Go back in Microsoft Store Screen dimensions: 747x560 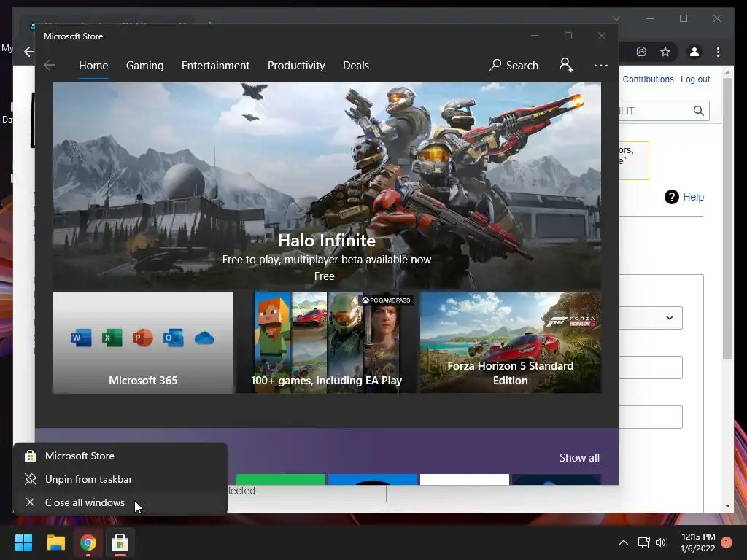pyautogui.click(x=50, y=65)
